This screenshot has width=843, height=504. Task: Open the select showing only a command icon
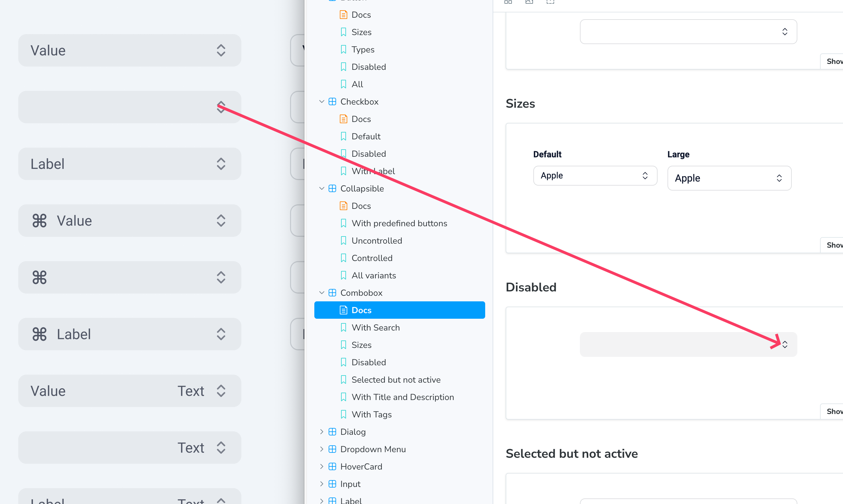point(130,277)
